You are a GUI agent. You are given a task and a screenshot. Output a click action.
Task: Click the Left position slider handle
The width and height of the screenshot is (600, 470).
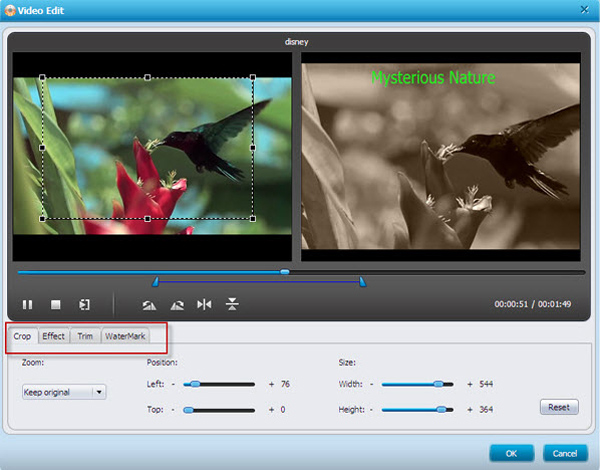coord(195,384)
